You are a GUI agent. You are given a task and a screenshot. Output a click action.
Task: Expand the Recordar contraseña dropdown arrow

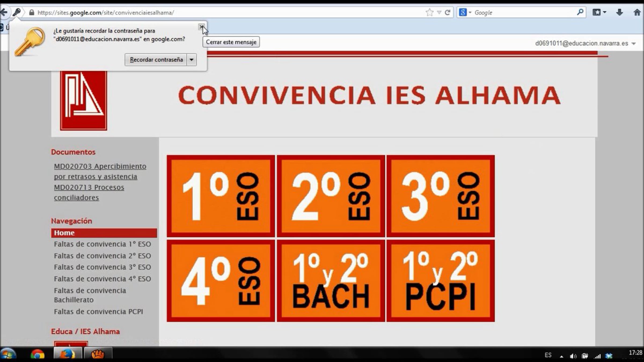click(x=192, y=60)
